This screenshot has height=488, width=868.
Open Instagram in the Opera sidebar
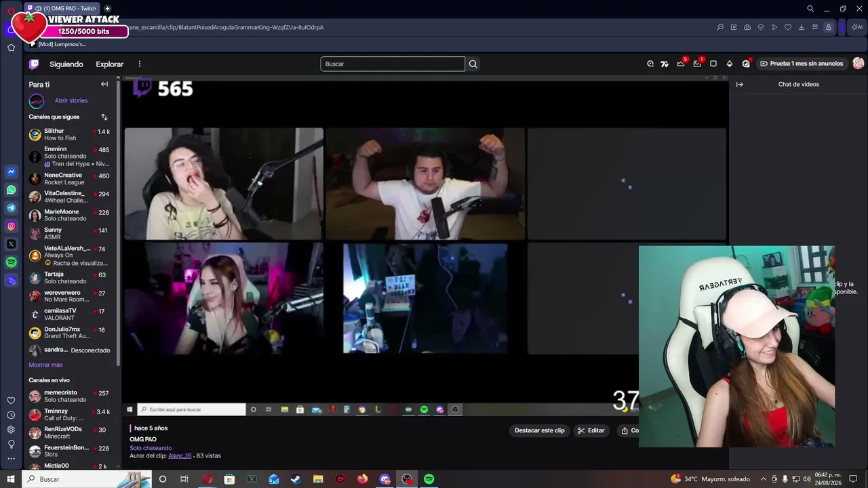pyautogui.click(x=11, y=226)
